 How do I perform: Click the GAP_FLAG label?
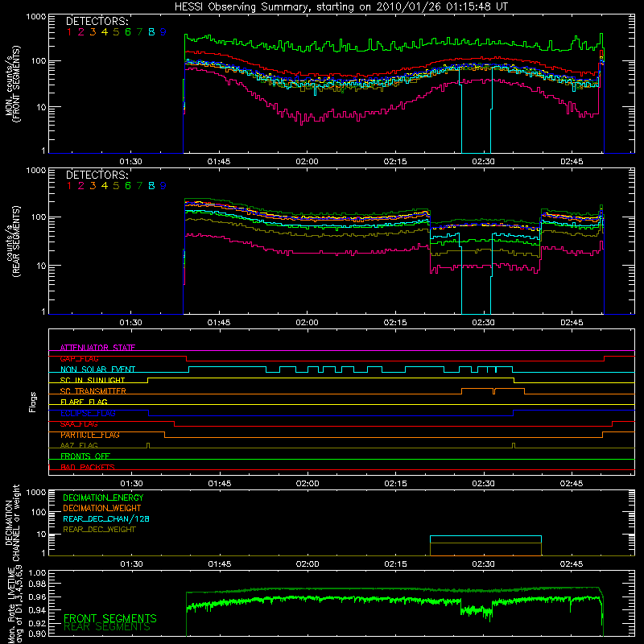click(x=79, y=358)
